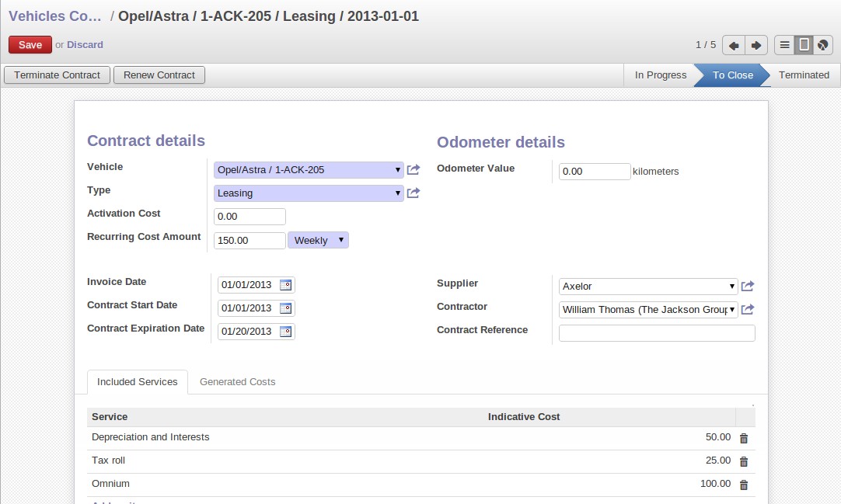The width and height of the screenshot is (841, 504).
Task: Go to the next contract record
Action: pos(756,46)
